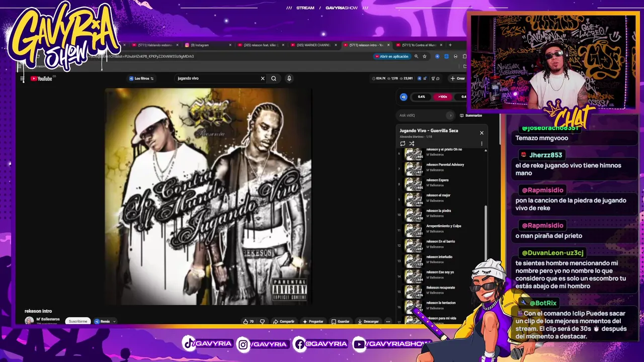Open the M' Ballesteros channel name link

48,319
